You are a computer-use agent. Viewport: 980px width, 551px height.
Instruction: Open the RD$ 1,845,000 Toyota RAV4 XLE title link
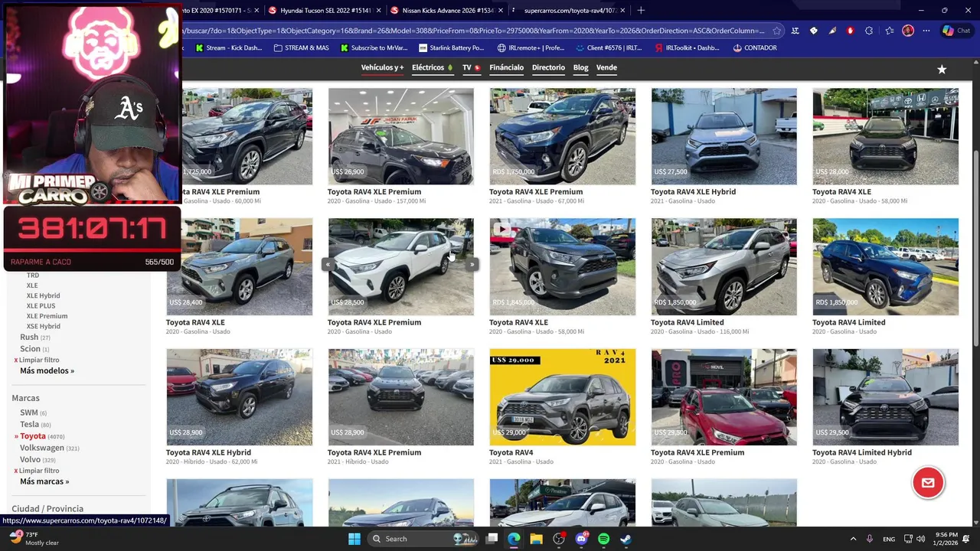[x=518, y=322]
